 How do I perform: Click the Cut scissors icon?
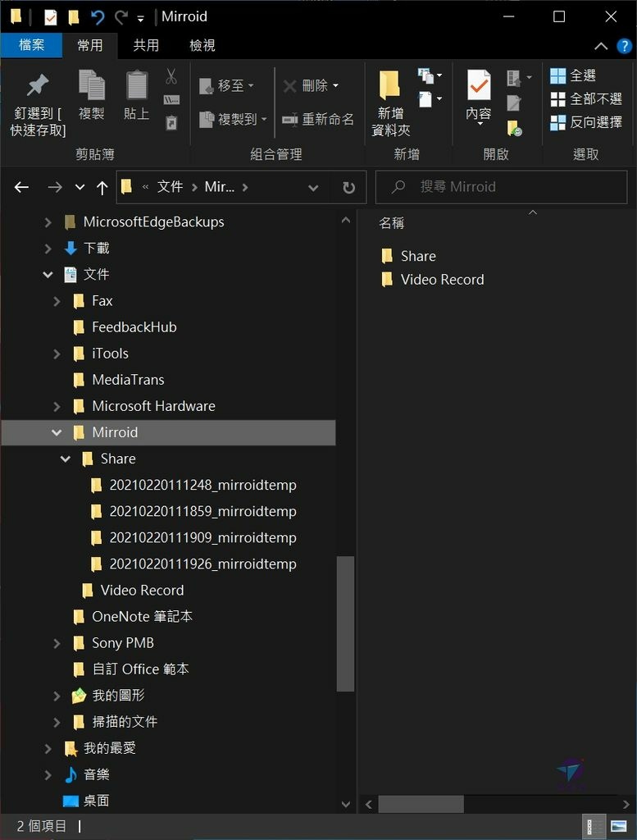coord(171,76)
